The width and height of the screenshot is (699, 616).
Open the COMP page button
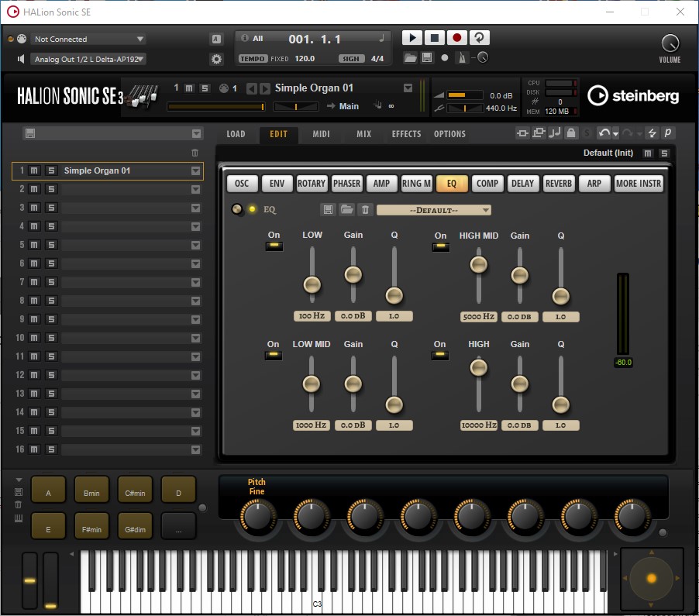coord(487,184)
